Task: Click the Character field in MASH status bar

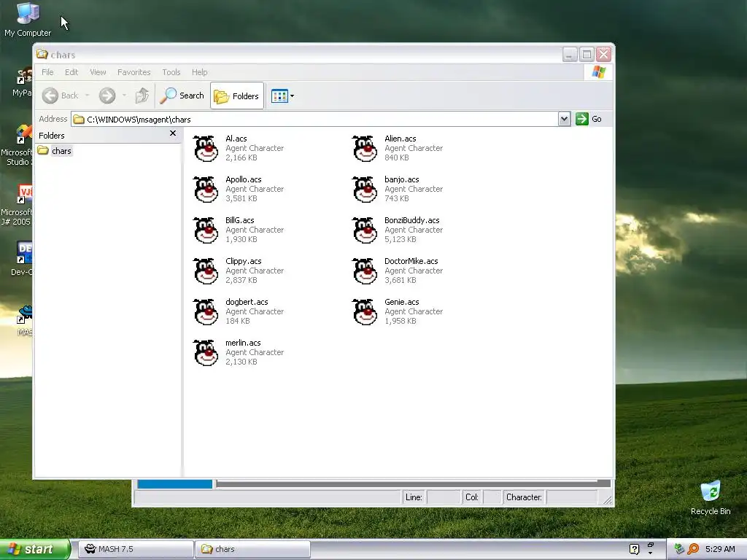Action: [x=572, y=497]
